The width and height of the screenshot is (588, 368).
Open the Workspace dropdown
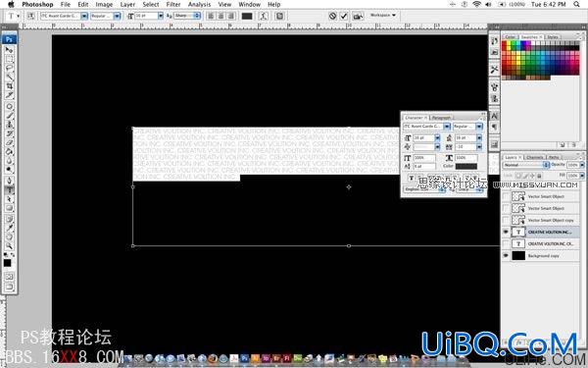[x=383, y=15]
